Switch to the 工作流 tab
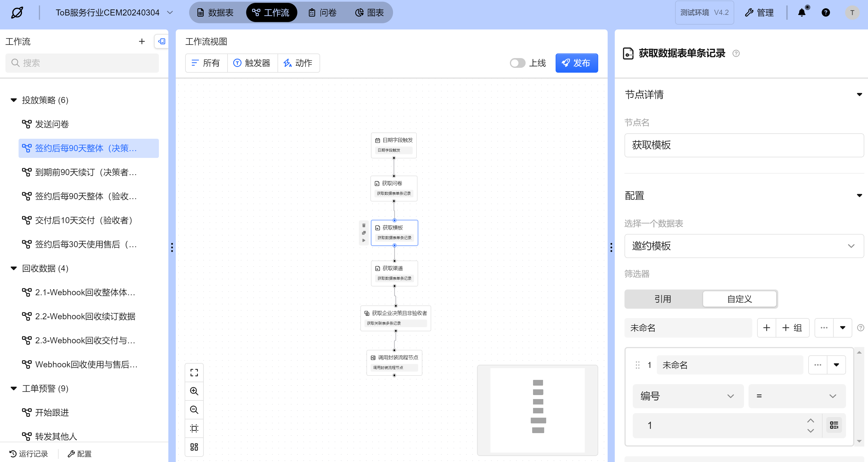The height and width of the screenshot is (462, 868). click(271, 13)
